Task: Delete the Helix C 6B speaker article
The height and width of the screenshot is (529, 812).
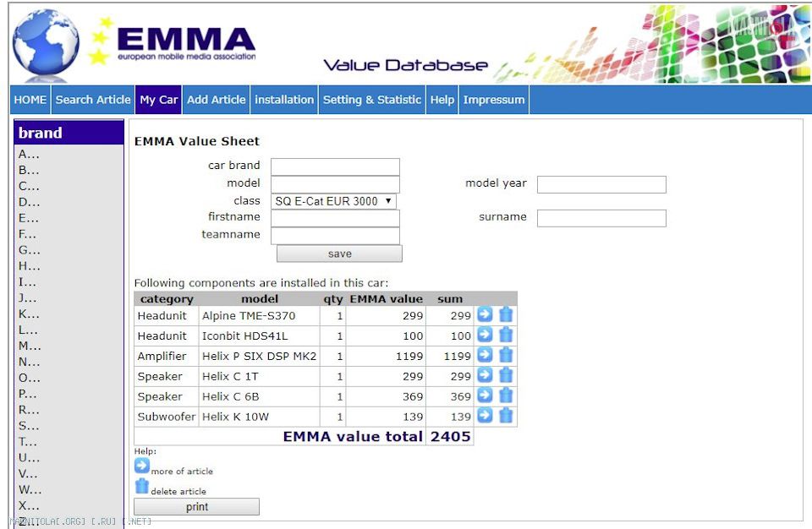Action: coord(506,395)
